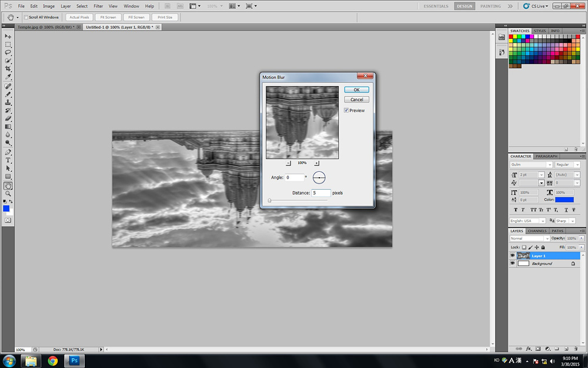Image resolution: width=588 pixels, height=368 pixels.
Task: Select the Crop tool
Action: (8, 69)
